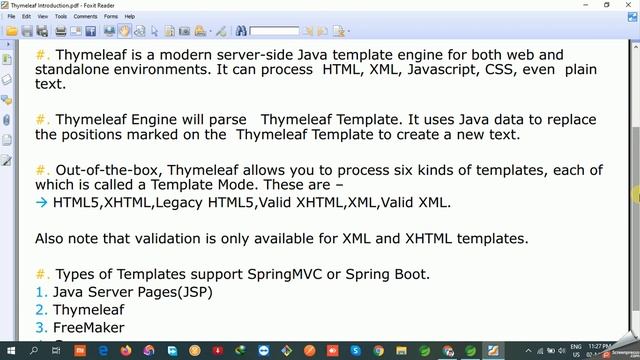Click the binoculars Find icon
The image size is (640, 360).
point(241,31)
